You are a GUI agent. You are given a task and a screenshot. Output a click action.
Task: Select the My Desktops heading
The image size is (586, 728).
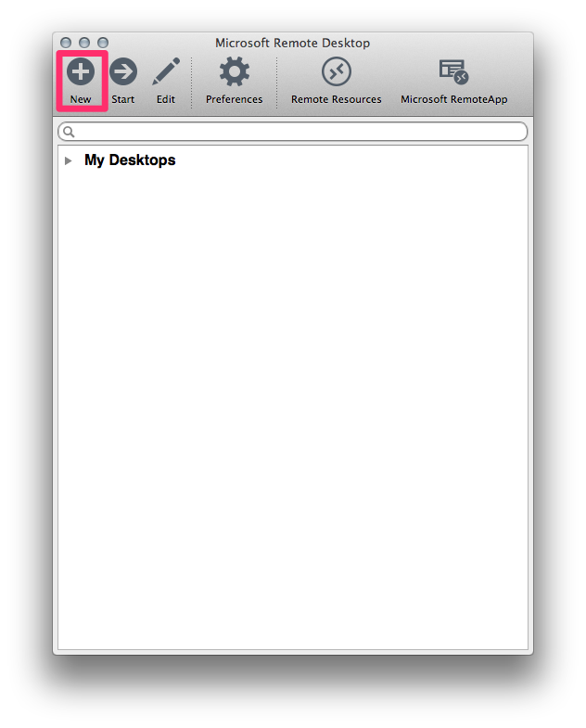pos(130,160)
